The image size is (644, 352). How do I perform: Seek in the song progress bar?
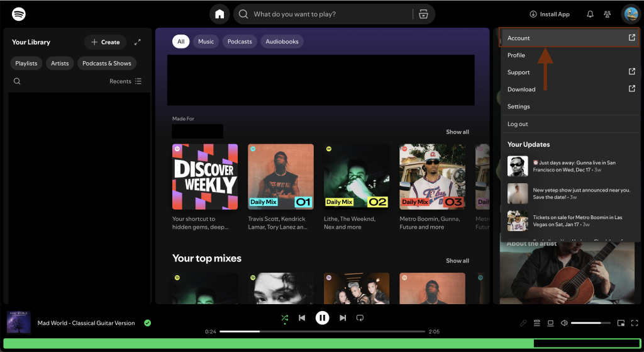click(323, 331)
